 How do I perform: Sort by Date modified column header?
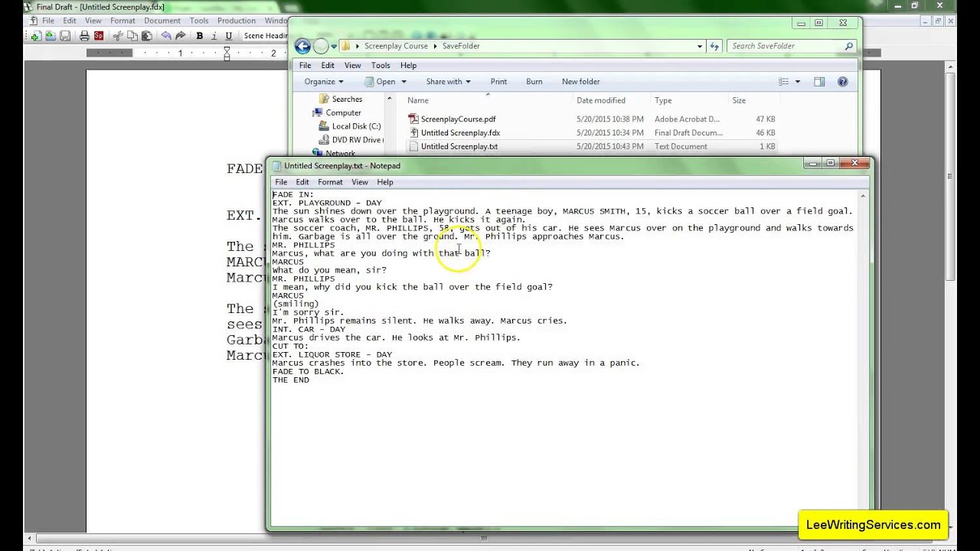pyautogui.click(x=601, y=100)
